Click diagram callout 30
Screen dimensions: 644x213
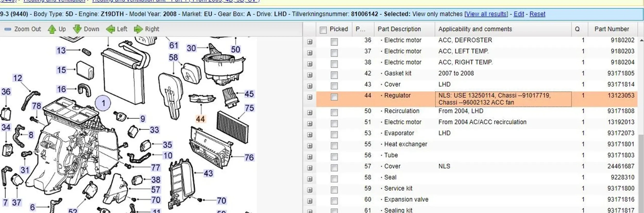coord(191,48)
